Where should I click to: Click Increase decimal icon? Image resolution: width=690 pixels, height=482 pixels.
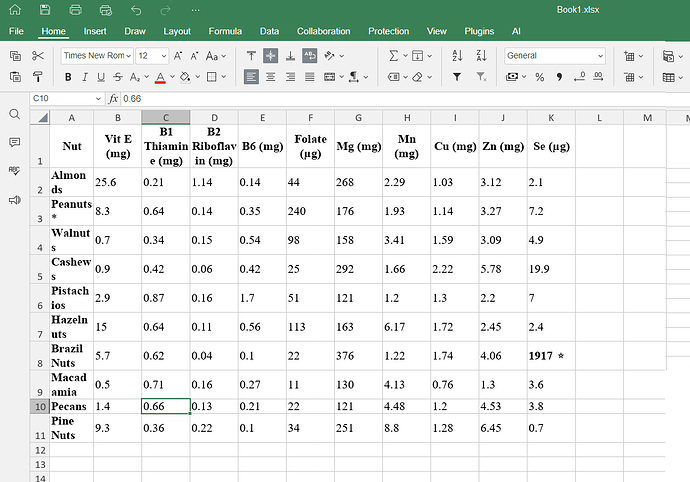pyautogui.click(x=598, y=77)
